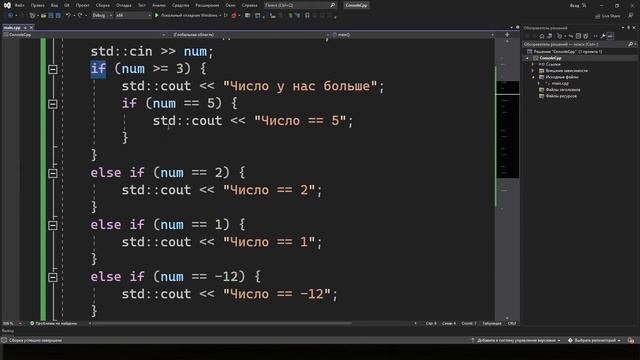
Task: Open the Средства menu
Action: pyautogui.click(x=180, y=5)
